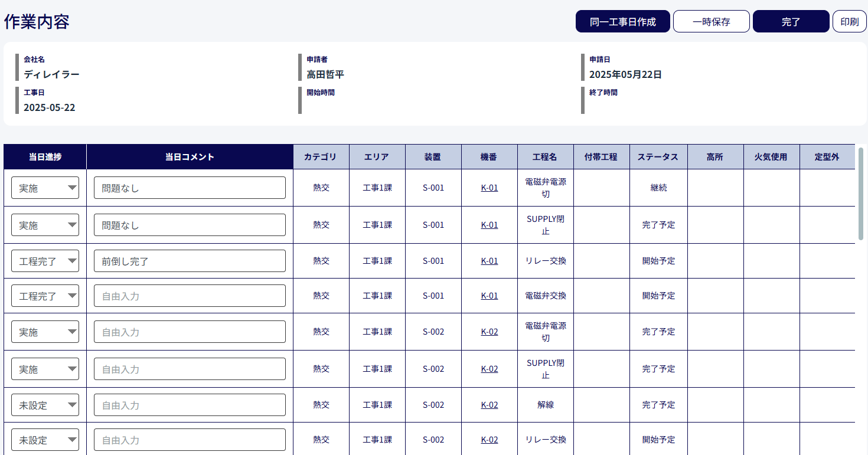Click the 継続 status cell
Screen dimensions: 868x455
658,188
